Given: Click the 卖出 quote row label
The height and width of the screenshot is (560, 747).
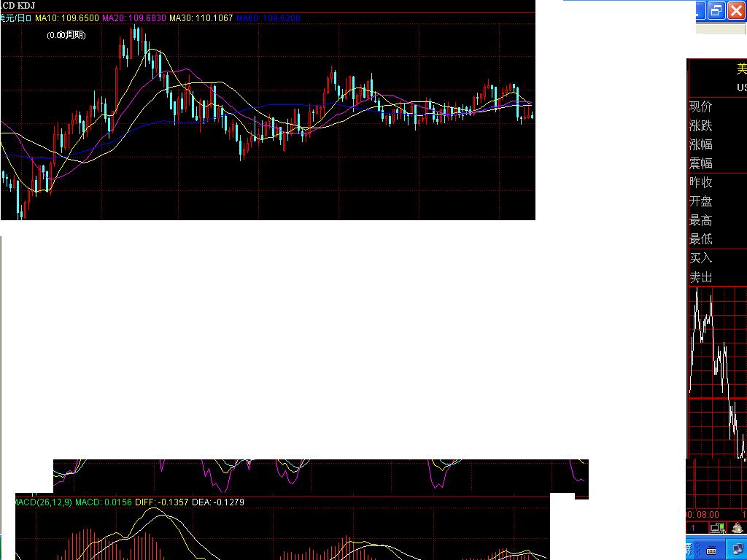Looking at the screenshot, I should (x=701, y=277).
